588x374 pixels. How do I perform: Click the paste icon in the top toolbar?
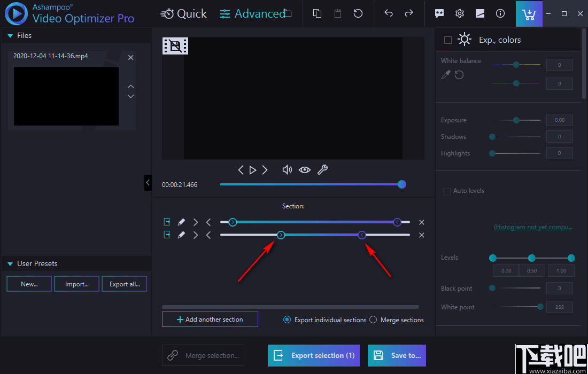point(337,13)
